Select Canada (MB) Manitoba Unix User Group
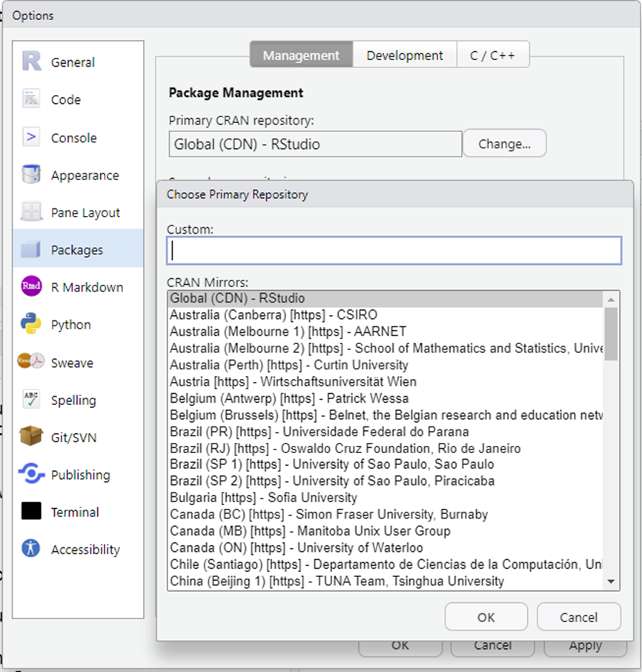 pos(385,531)
